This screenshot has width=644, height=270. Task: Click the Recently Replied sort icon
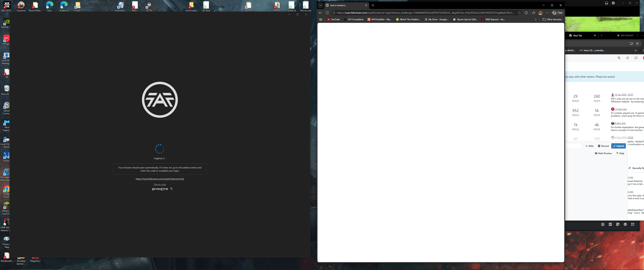(x=630, y=168)
